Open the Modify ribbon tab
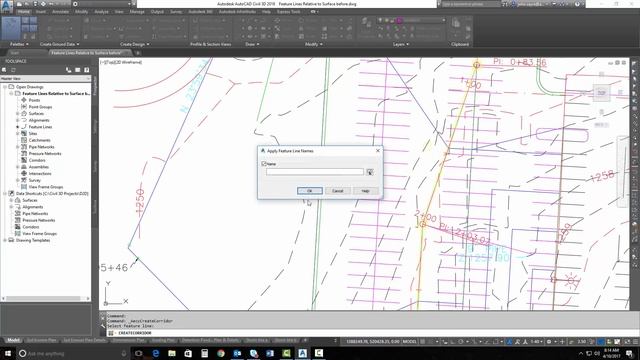 pyautogui.click(x=81, y=12)
